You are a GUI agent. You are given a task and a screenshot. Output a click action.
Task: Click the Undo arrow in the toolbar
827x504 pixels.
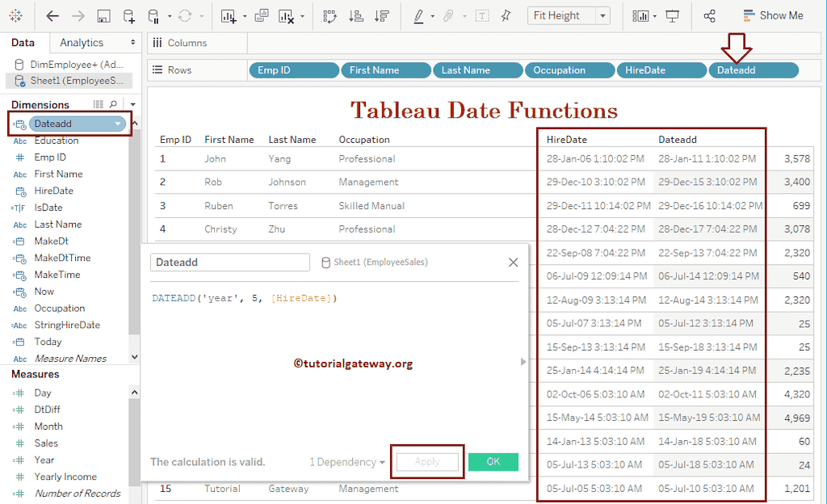pyautogui.click(x=52, y=15)
